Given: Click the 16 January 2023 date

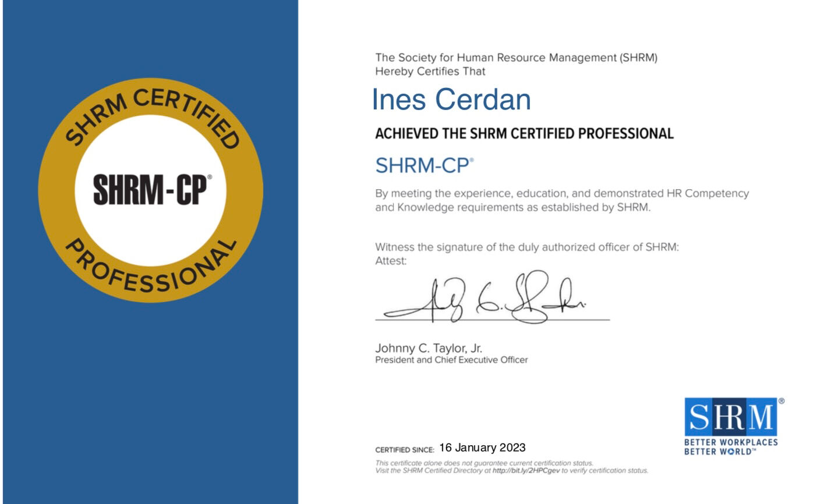Looking at the screenshot, I should [x=482, y=448].
